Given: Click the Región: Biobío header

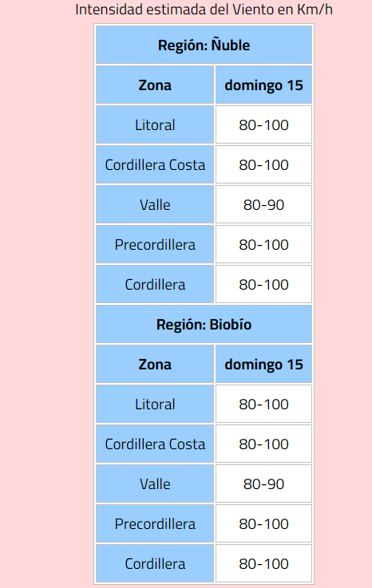Looking at the screenshot, I should [204, 325].
